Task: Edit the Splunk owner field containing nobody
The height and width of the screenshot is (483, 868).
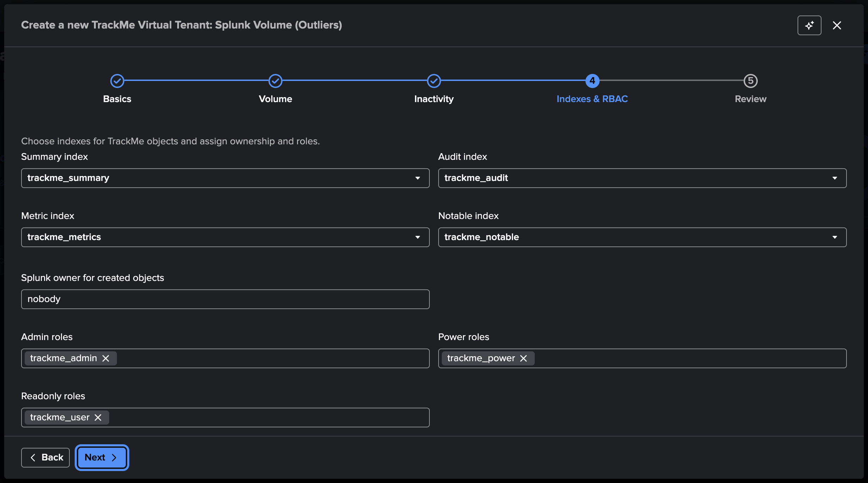Action: pos(225,299)
